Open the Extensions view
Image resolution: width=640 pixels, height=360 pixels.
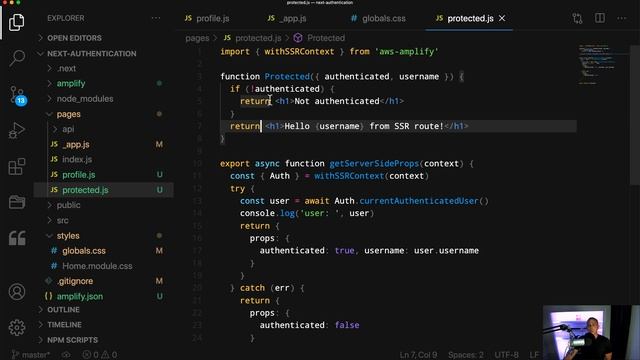pos(16,167)
